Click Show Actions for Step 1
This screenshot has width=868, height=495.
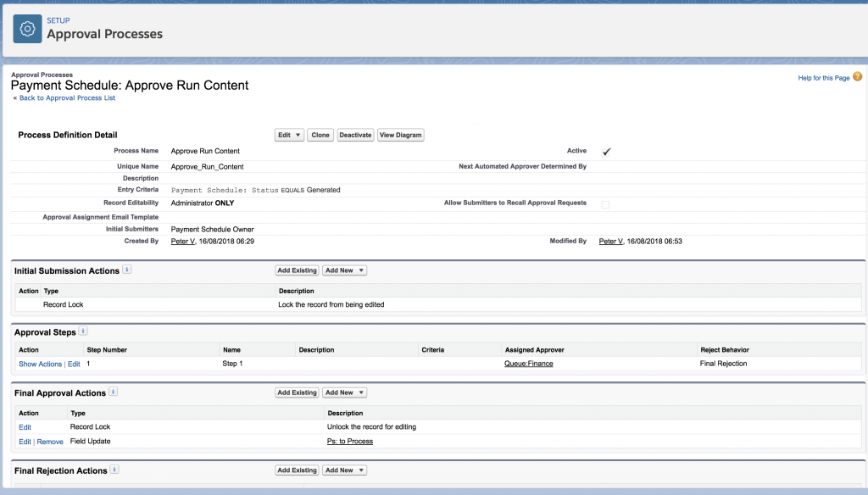[40, 364]
